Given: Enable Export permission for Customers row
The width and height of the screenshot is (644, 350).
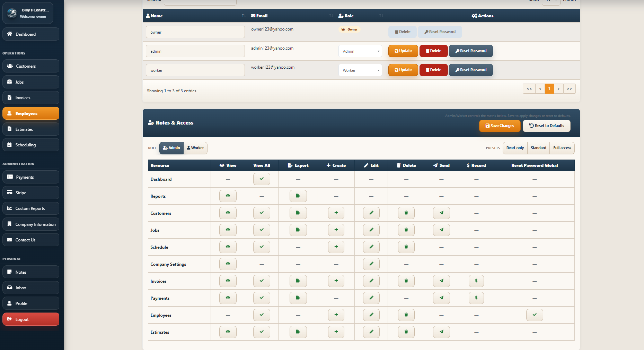Looking at the screenshot, I should pyautogui.click(x=298, y=213).
